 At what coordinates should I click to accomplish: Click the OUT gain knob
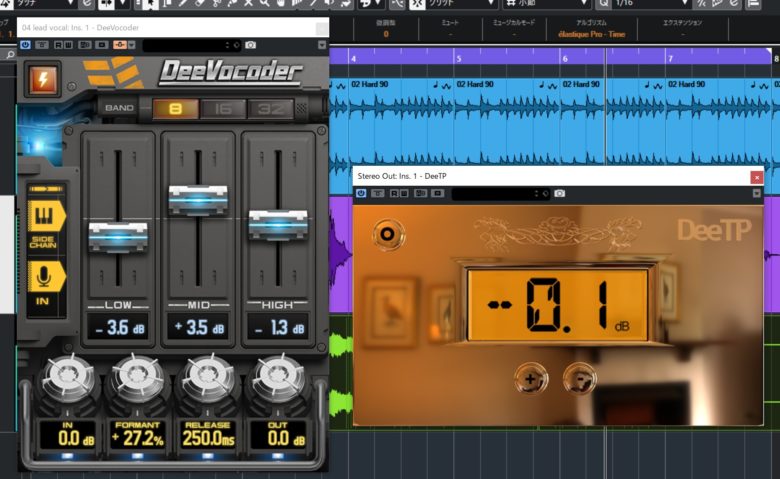pyautogui.click(x=278, y=379)
